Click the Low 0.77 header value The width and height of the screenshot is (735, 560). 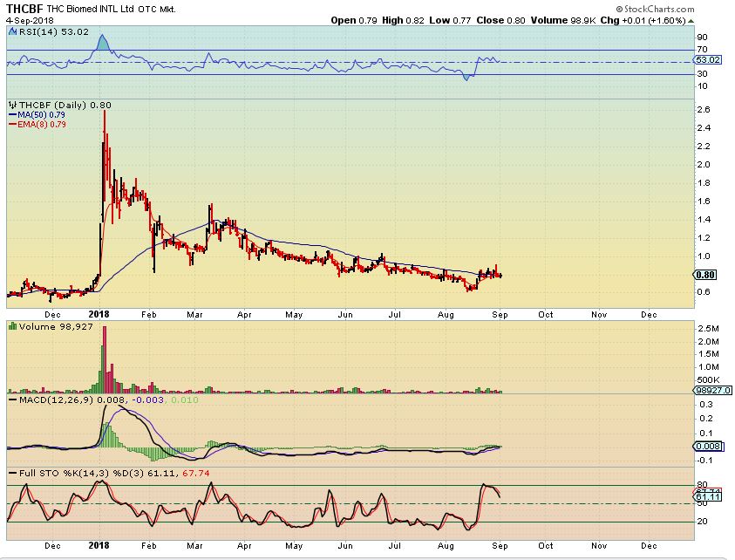click(450, 20)
